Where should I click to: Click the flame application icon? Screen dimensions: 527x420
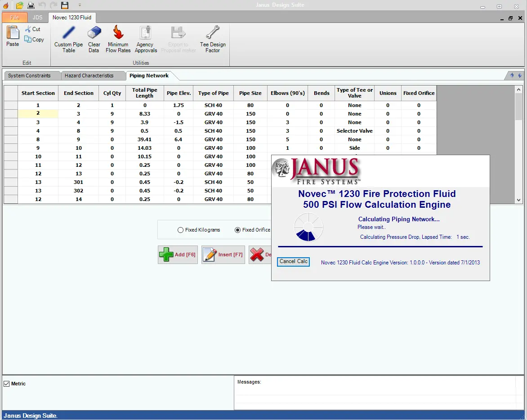click(x=6, y=5)
